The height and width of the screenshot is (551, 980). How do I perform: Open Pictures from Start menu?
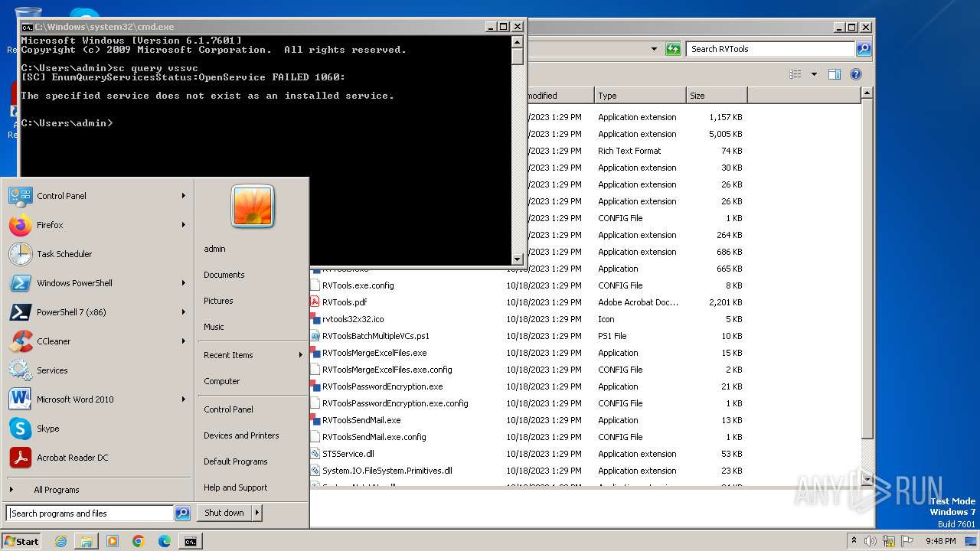coord(218,301)
